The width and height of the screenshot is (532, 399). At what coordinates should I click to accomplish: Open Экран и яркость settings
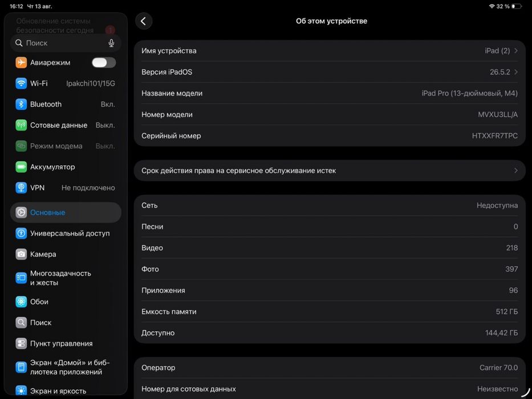pos(58,391)
